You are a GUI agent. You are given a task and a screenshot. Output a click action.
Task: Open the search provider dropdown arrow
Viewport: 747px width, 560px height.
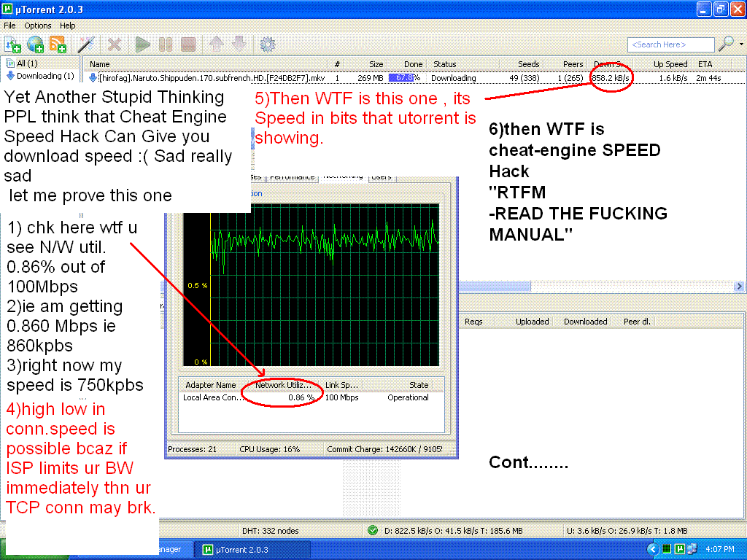tap(741, 44)
